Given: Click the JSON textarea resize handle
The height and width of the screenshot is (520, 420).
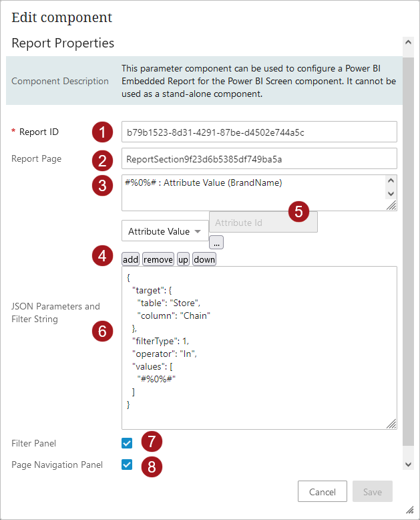Looking at the screenshot, I should tap(391, 423).
